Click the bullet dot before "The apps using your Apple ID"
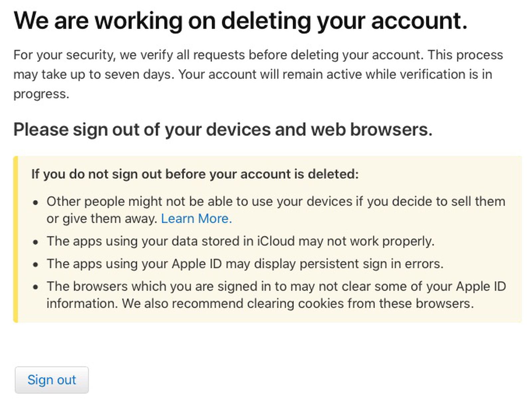The image size is (532, 403). coord(36,265)
